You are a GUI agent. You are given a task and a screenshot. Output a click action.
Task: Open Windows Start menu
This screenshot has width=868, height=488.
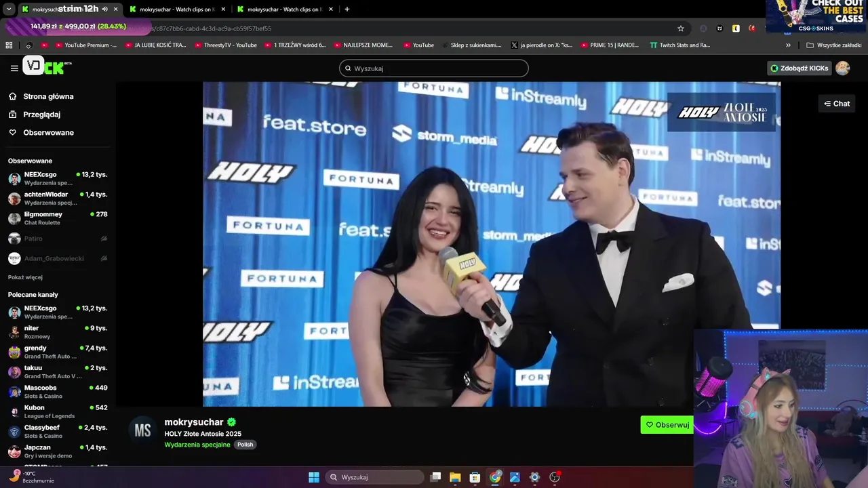(314, 477)
